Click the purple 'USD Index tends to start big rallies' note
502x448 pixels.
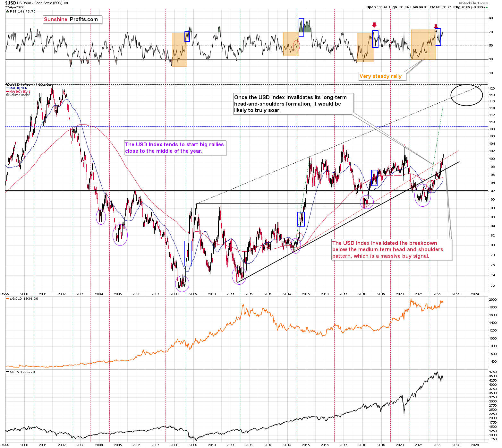point(174,148)
